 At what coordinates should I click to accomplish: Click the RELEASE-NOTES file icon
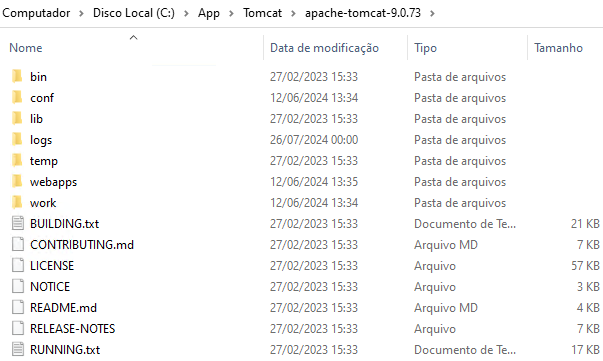point(18,328)
